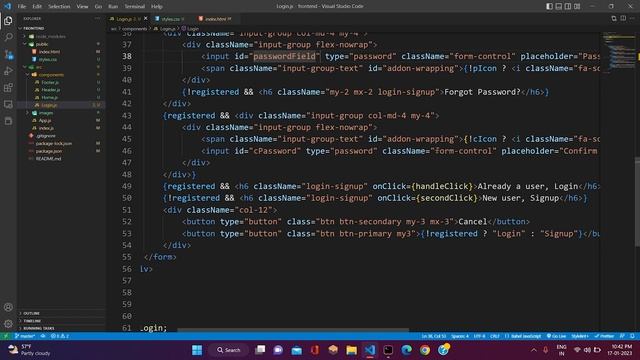This screenshot has height=360, width=640.
Task: Expand the images folder
Action: (46, 113)
